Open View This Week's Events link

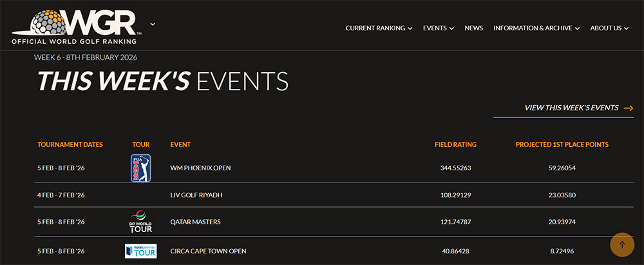571,108
